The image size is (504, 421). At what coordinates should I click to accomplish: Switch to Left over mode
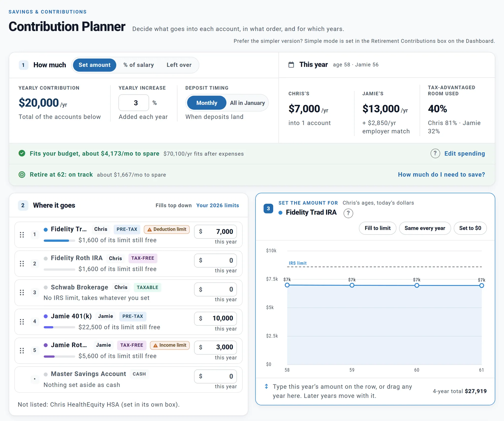click(179, 65)
